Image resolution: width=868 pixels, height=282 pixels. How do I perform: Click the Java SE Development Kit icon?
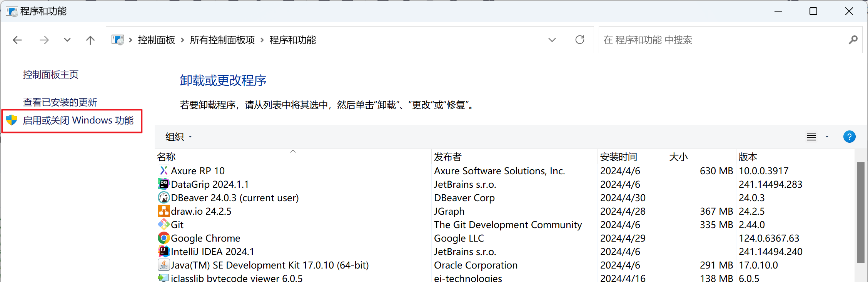(x=164, y=265)
